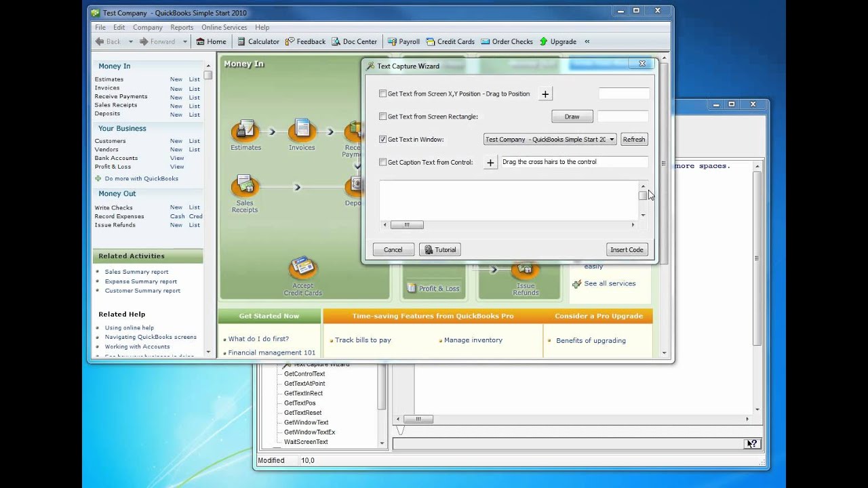This screenshot has width=868, height=488.
Task: Open the Help menu
Action: point(262,27)
